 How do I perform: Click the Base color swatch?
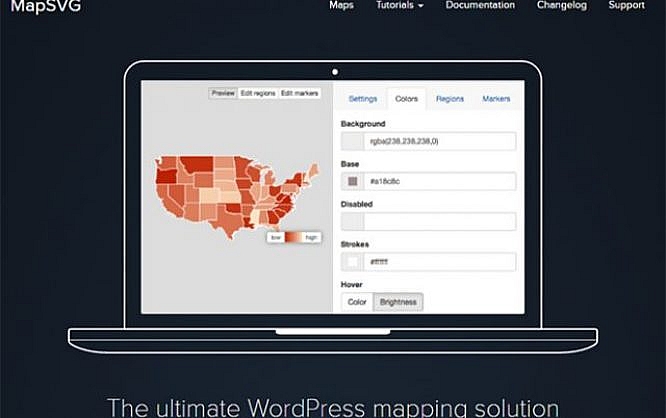pyautogui.click(x=352, y=181)
